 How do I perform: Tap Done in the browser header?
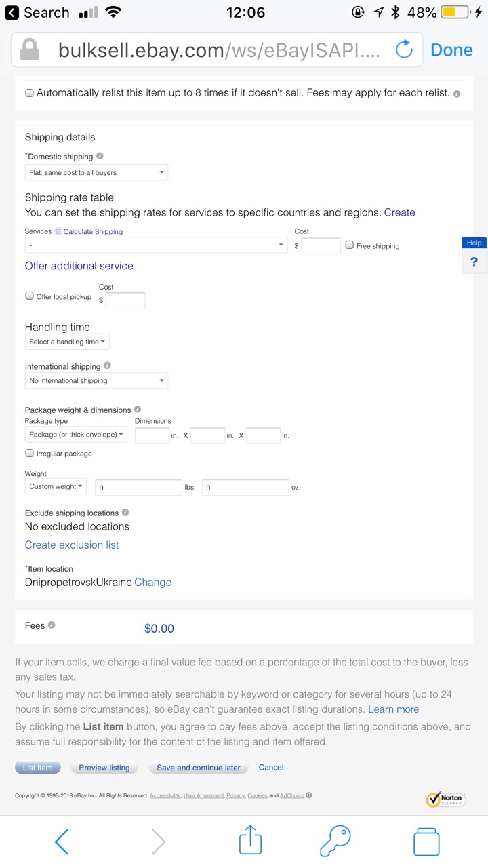(451, 50)
